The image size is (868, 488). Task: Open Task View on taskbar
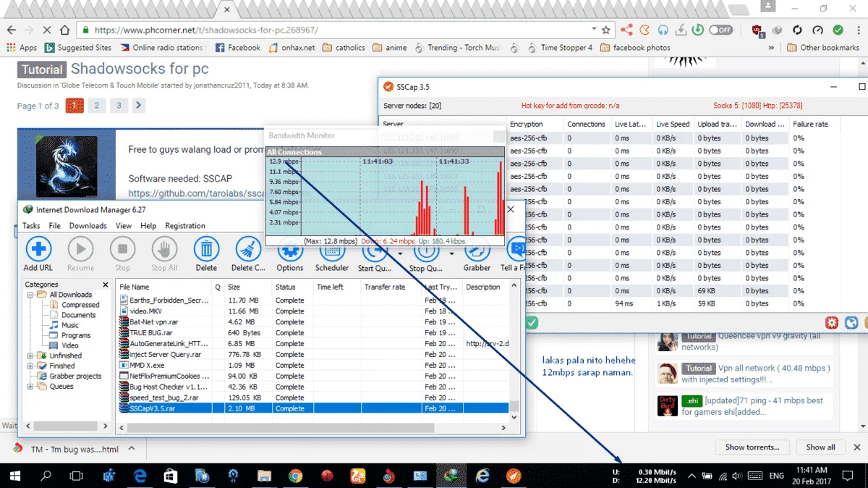pos(76,476)
